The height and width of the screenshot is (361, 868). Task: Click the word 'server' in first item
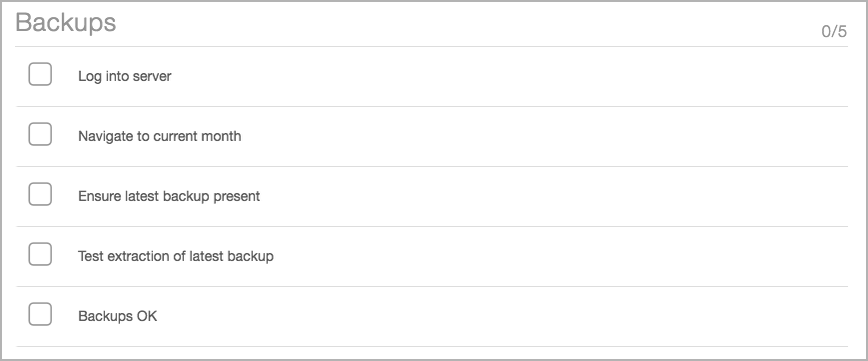point(152,77)
